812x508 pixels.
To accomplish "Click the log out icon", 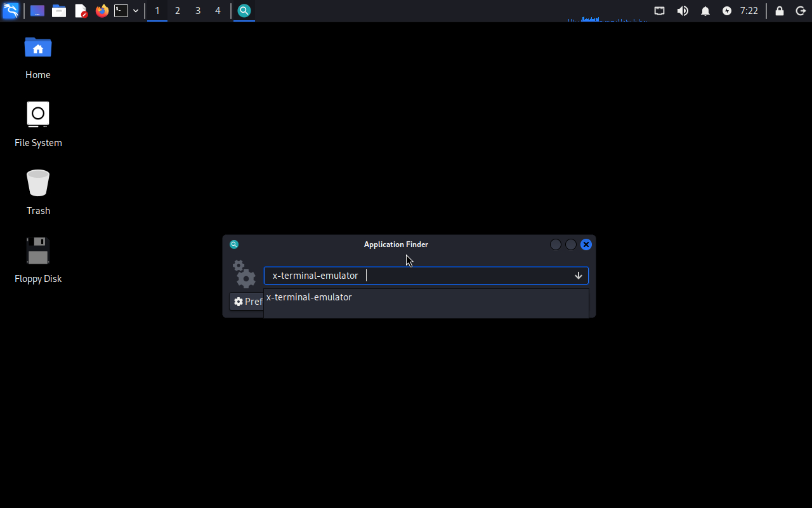I will pos(801,11).
